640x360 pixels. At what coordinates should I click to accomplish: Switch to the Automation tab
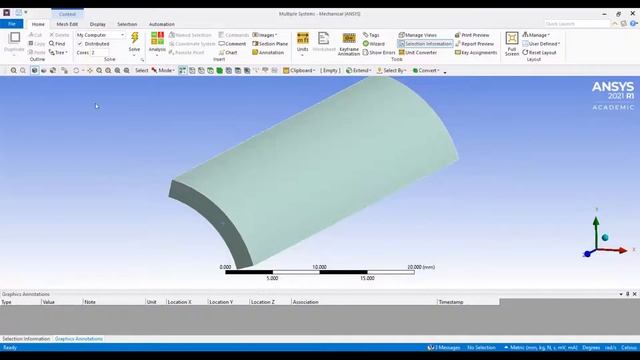162,24
